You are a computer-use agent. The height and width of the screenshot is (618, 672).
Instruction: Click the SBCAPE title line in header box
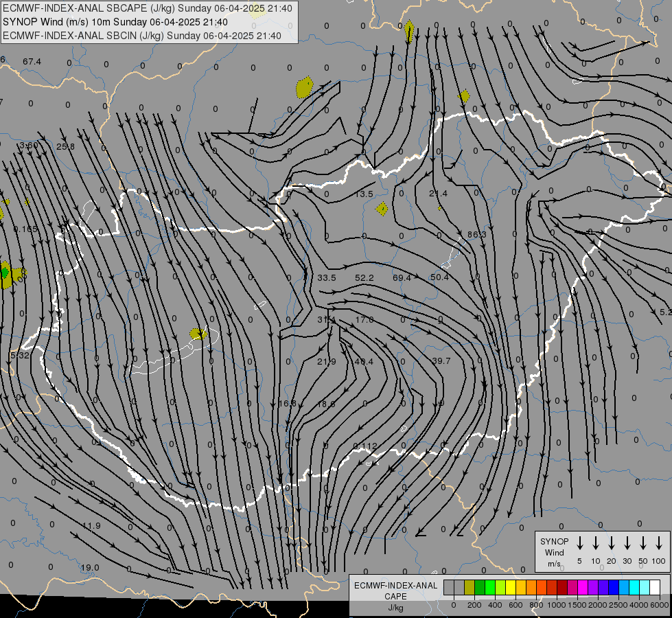[x=148, y=8]
